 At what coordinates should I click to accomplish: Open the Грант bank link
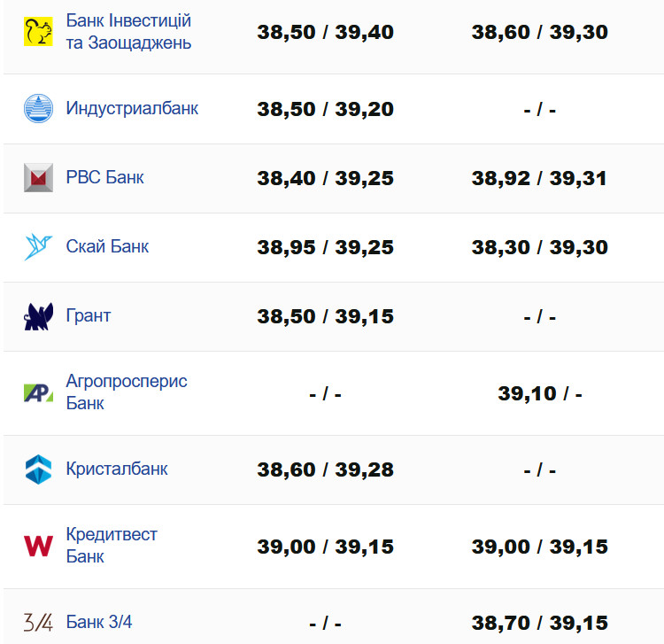pos(89,316)
